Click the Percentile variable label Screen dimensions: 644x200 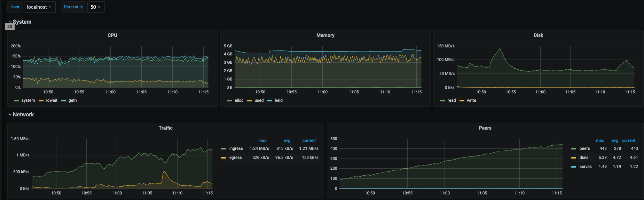coord(73,7)
